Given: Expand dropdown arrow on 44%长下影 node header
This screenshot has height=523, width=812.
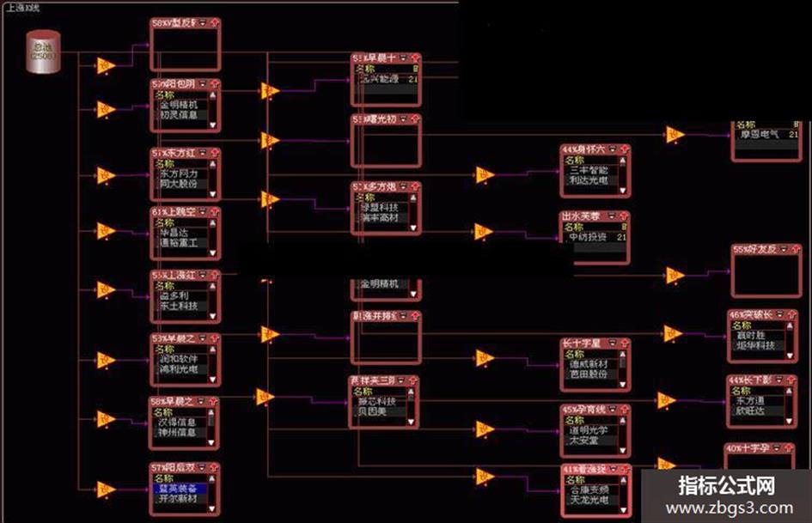Looking at the screenshot, I should [778, 380].
